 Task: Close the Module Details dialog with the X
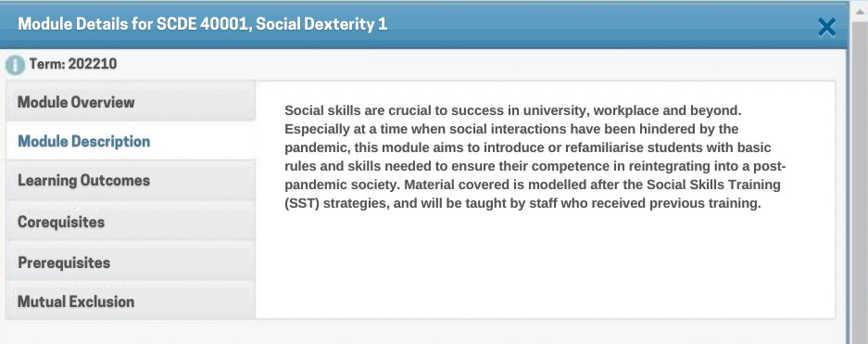coord(826,27)
